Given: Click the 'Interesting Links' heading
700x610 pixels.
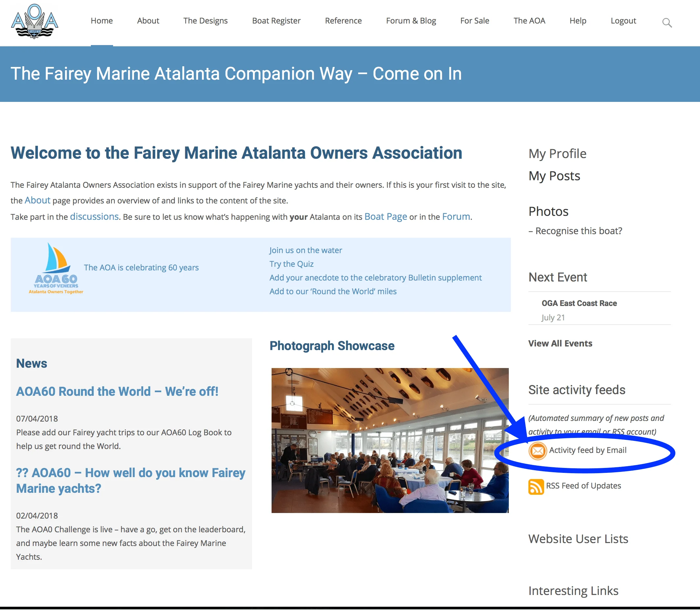Looking at the screenshot, I should click(x=573, y=591).
